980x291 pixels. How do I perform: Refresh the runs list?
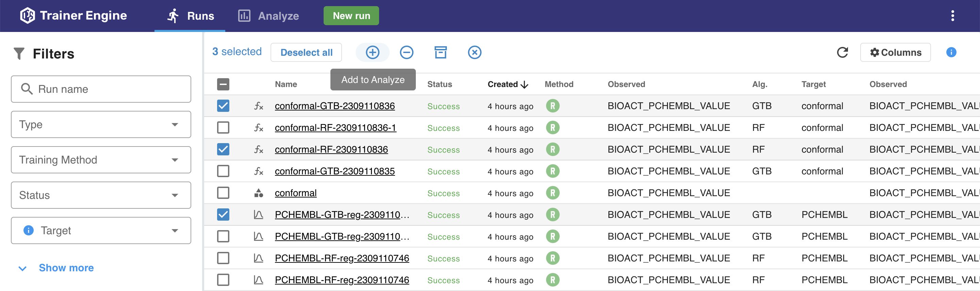point(842,52)
